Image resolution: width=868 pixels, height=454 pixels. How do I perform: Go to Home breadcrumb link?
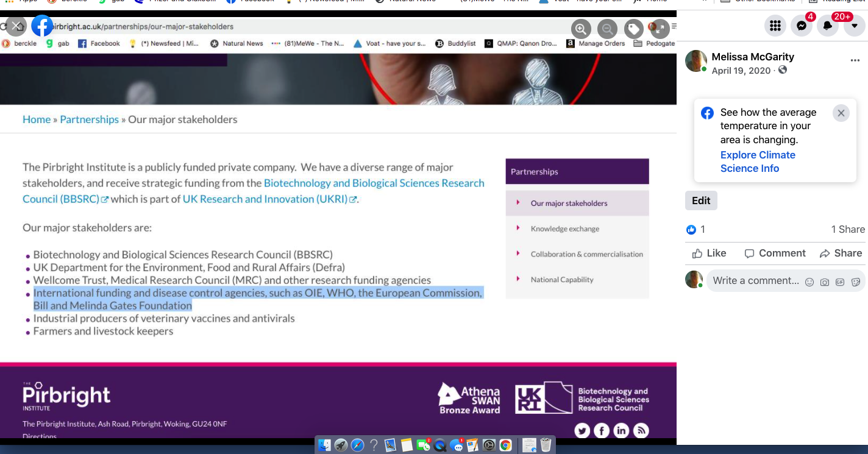(x=37, y=119)
